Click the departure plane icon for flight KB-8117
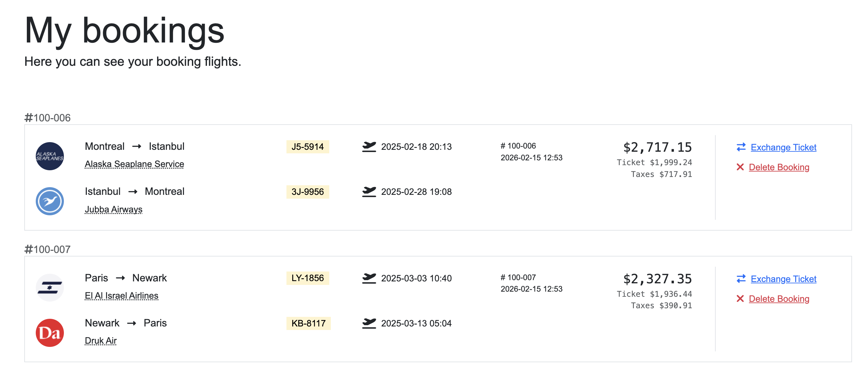The width and height of the screenshot is (868, 375). coord(369,323)
